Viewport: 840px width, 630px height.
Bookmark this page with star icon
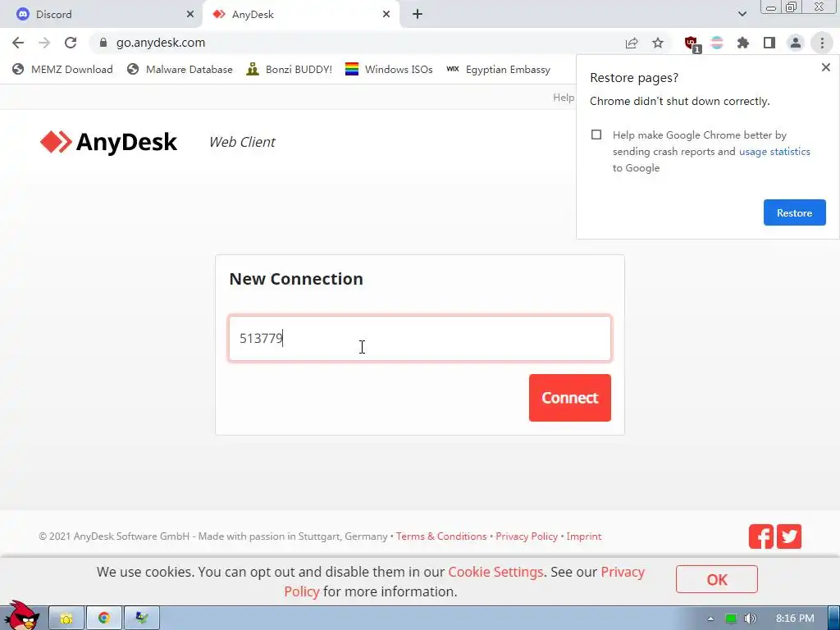[x=658, y=43]
